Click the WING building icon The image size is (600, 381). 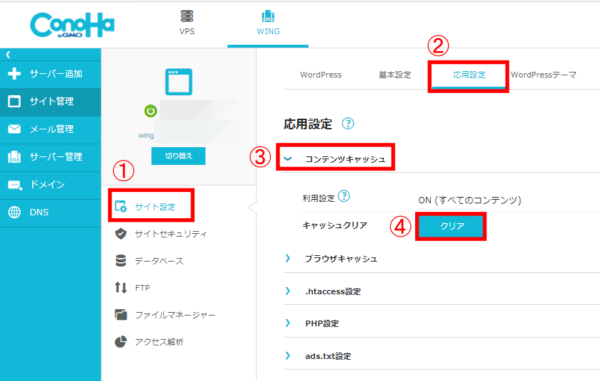point(268,16)
